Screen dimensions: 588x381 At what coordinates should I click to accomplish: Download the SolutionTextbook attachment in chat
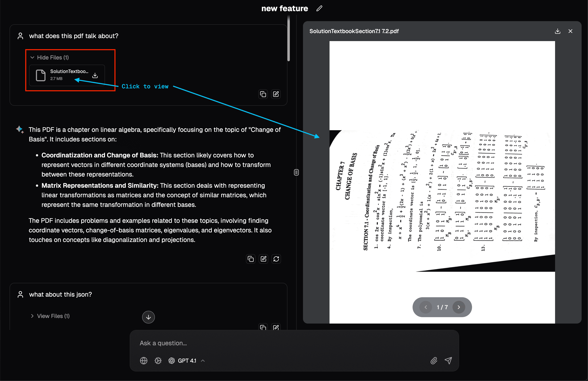coord(95,75)
